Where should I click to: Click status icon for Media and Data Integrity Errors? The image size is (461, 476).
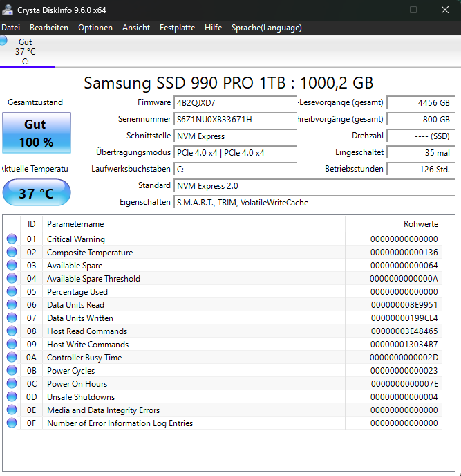point(12,410)
